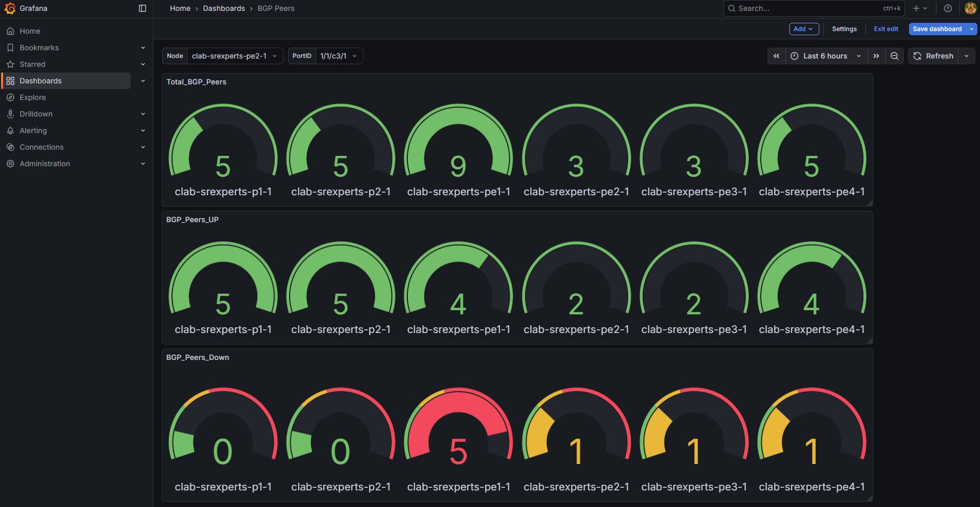
Task: Expand the Bookmarks section chevron
Action: [x=143, y=48]
